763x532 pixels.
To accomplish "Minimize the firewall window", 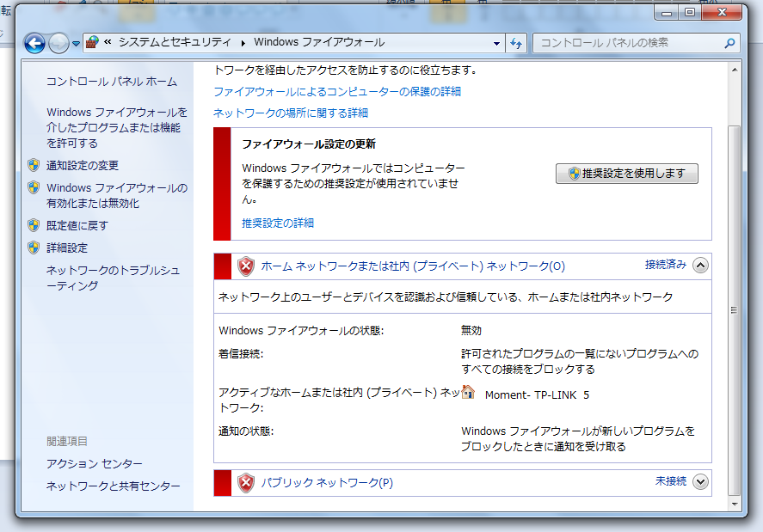I will (667, 12).
